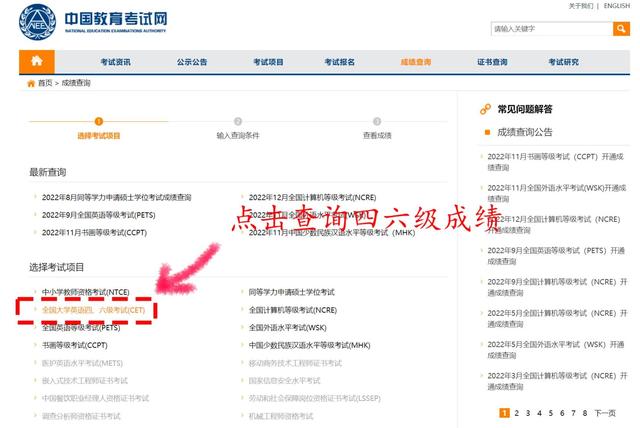Viewport: 640px width, 428px height.
Task: Switch the site to ENGLISH
Action: click(x=617, y=6)
